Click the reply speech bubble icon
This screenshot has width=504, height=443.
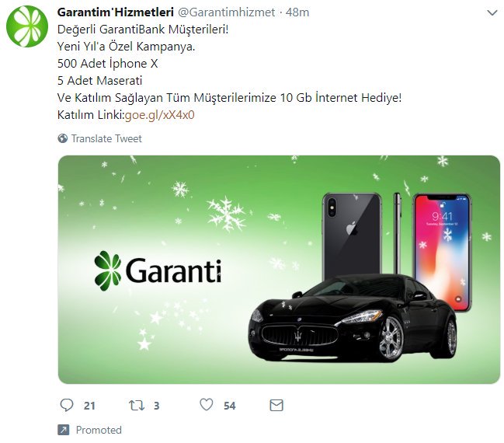pyautogui.click(x=67, y=405)
